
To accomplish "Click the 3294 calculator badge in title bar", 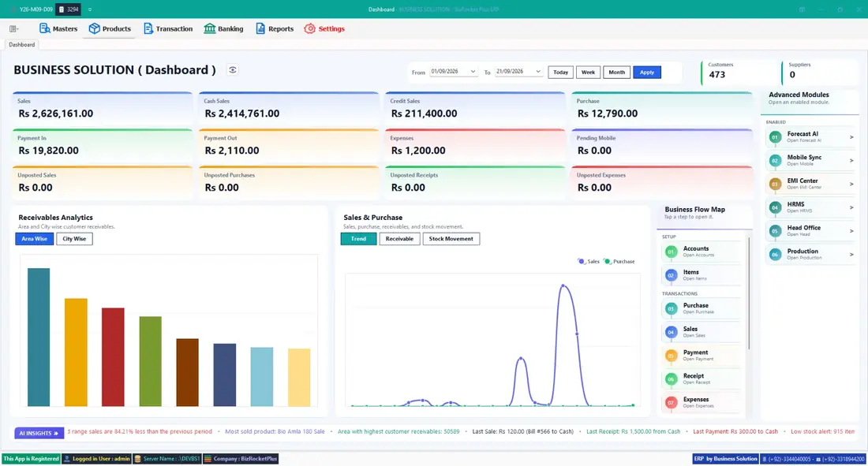I will 68,9.
